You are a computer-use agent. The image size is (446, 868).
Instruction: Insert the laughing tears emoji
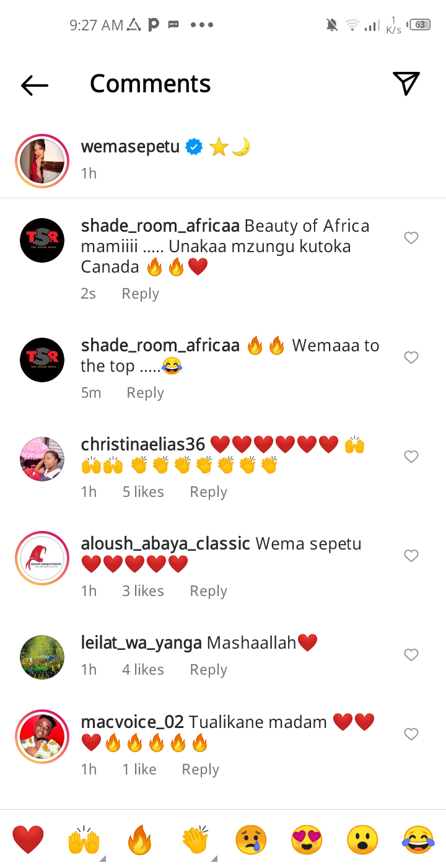pyautogui.click(x=418, y=840)
